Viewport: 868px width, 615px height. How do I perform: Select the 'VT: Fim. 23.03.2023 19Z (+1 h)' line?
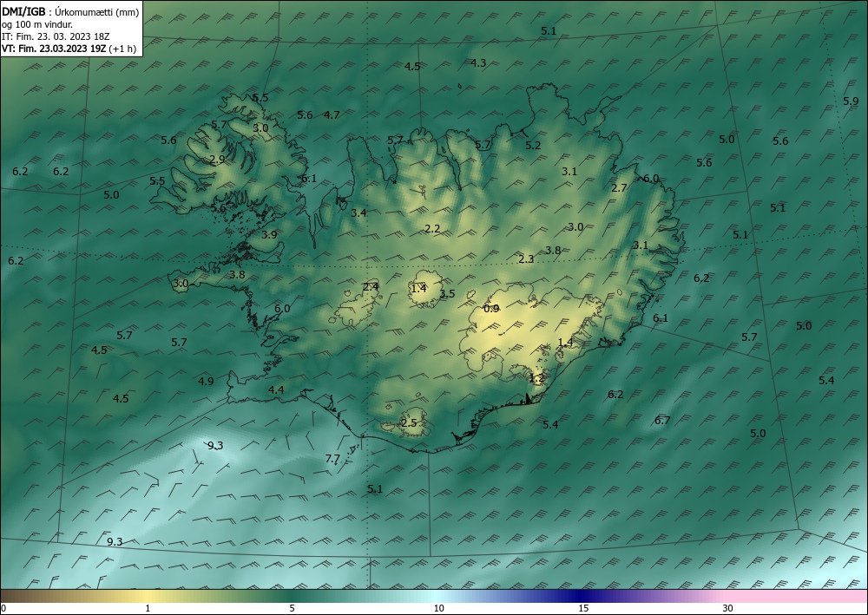click(69, 48)
